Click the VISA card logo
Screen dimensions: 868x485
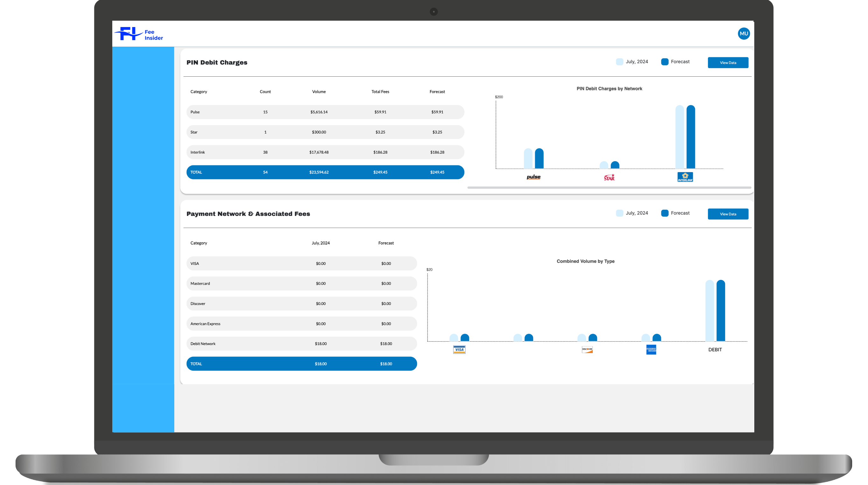(459, 350)
